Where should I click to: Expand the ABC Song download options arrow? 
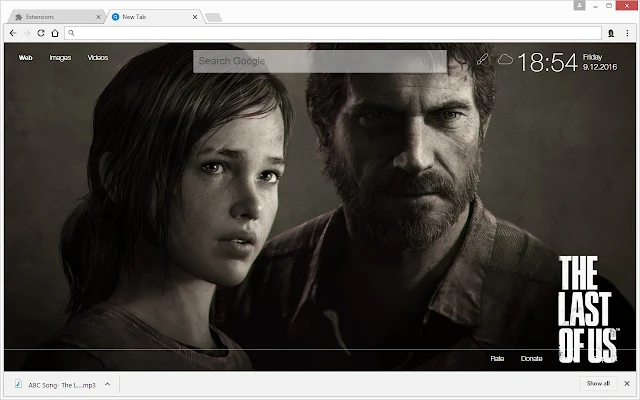click(107, 384)
